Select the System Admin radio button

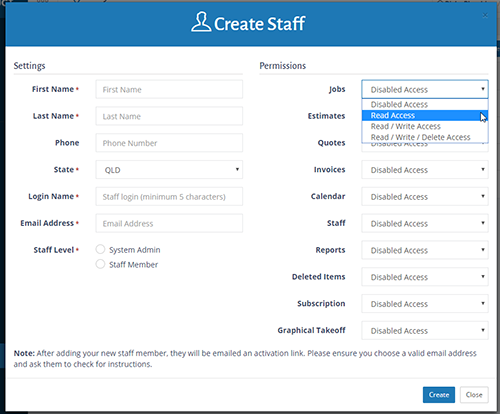100,249
